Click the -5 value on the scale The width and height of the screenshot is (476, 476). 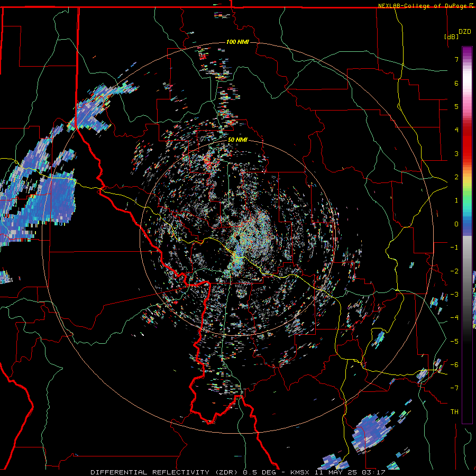pyautogui.click(x=454, y=342)
